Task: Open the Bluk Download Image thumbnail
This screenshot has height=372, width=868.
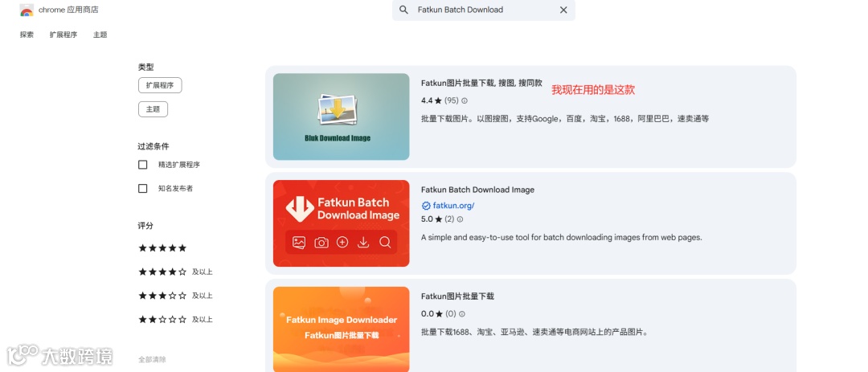Action: point(341,117)
